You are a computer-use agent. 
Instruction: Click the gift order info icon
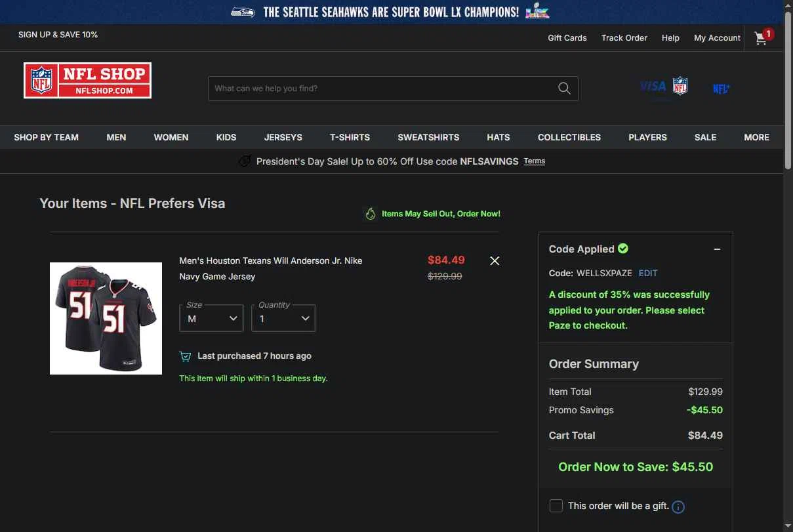(x=678, y=506)
